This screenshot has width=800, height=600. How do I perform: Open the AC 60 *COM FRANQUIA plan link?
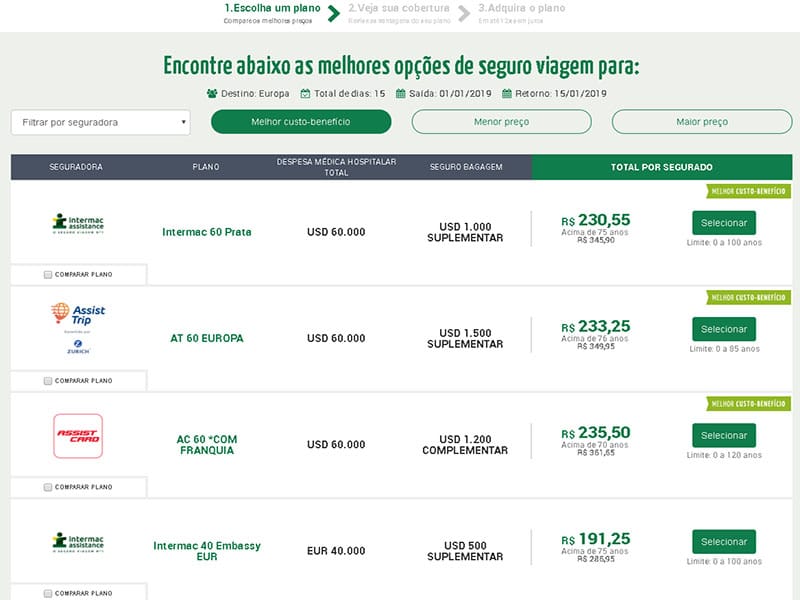point(207,445)
